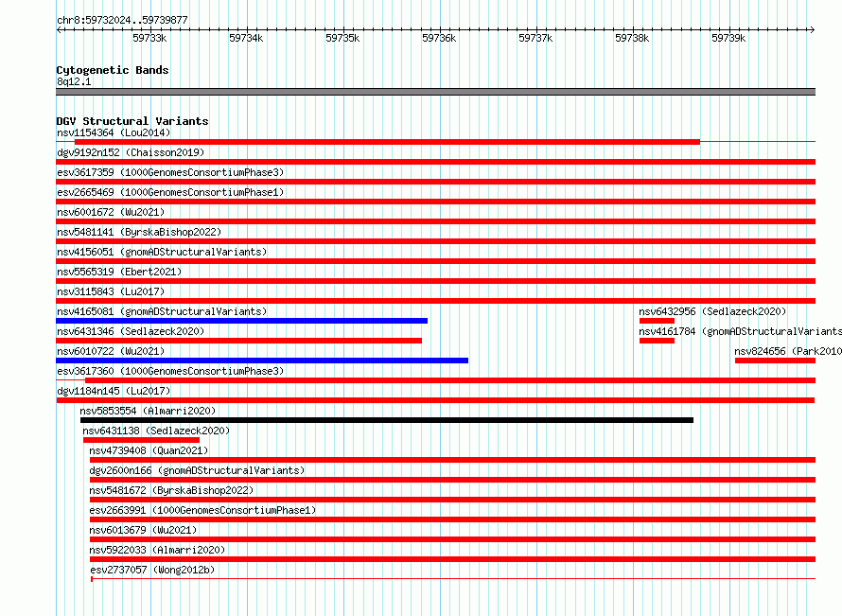The image size is (842, 616).
Task: Click red bar of nsv3115843
Action: click(x=435, y=301)
